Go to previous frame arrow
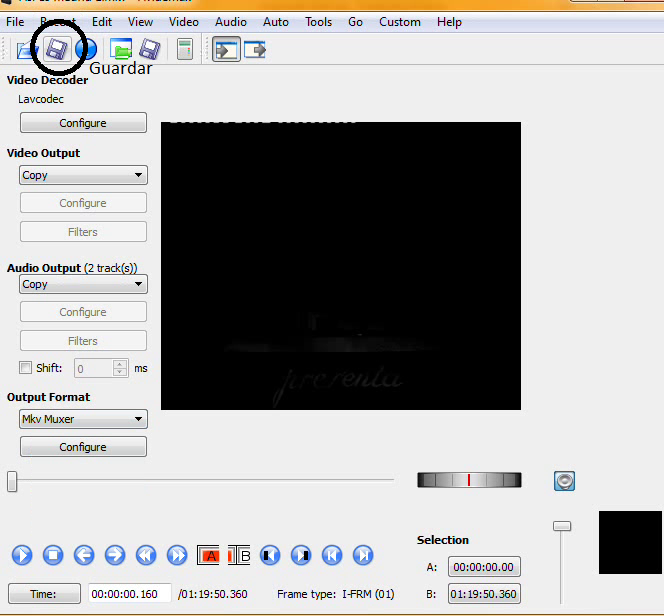The image size is (664, 616). tap(84, 555)
